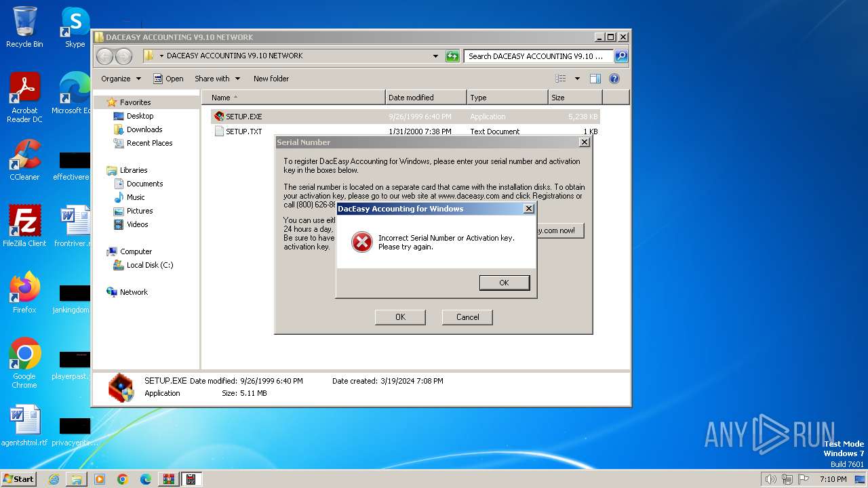Close the DacEasy Accounting error dialog
This screenshot has width=868, height=488.
[x=528, y=209]
